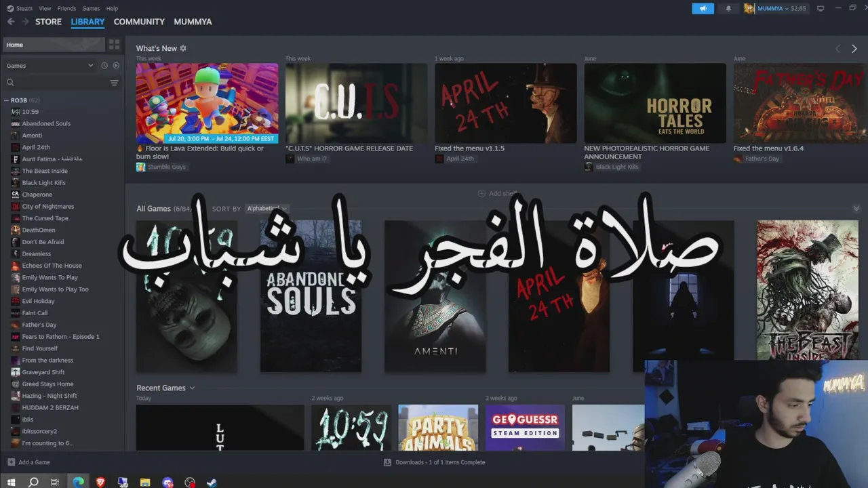Viewport: 868px width, 488px height.
Task: Show next What's New items arrow
Action: click(854, 49)
